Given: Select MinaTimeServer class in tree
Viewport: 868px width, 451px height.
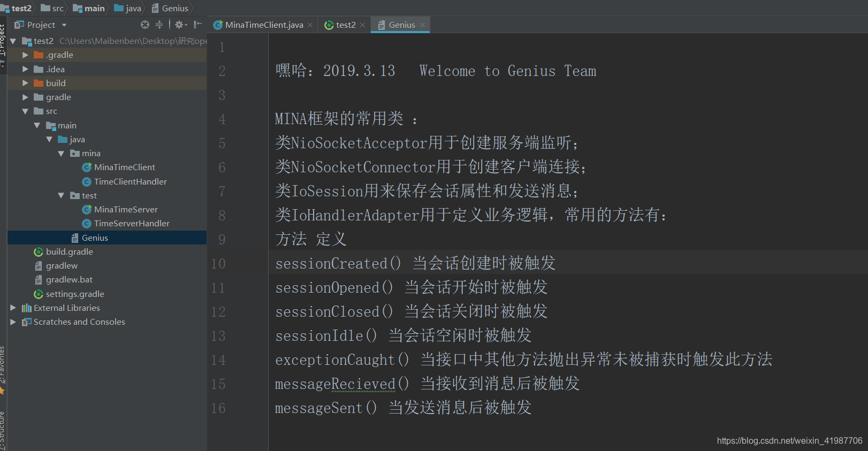Looking at the screenshot, I should point(126,209).
